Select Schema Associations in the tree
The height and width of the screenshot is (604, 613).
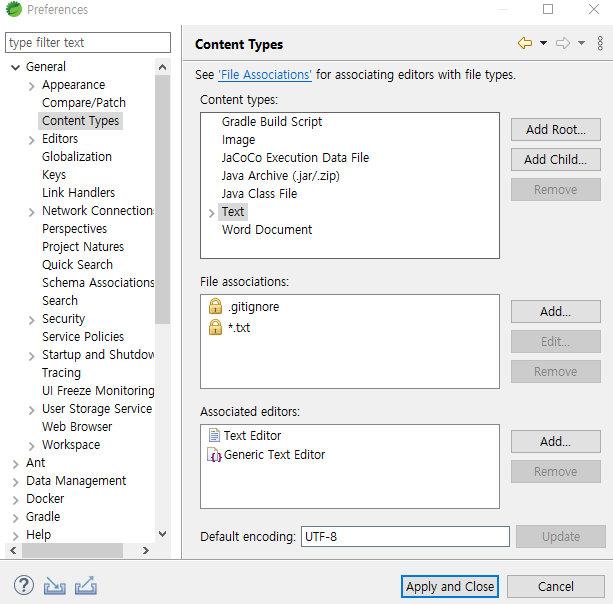(98, 282)
